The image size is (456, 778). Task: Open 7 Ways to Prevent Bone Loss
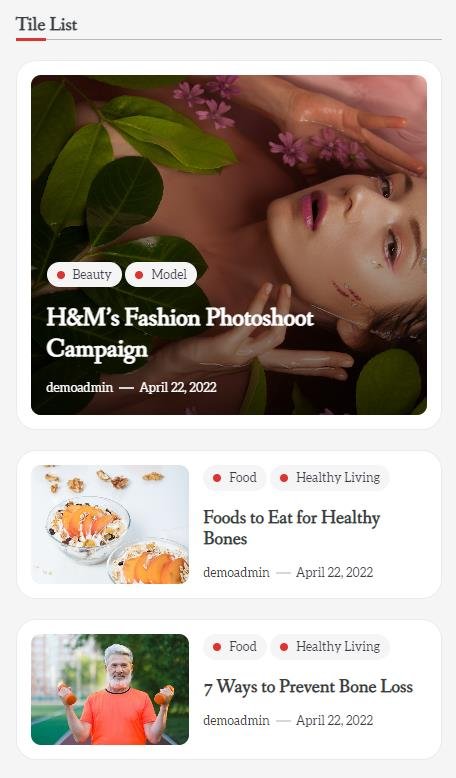click(x=308, y=687)
